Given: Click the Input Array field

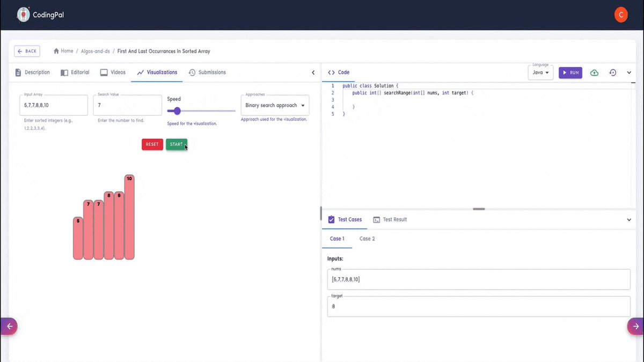Looking at the screenshot, I should [54, 105].
